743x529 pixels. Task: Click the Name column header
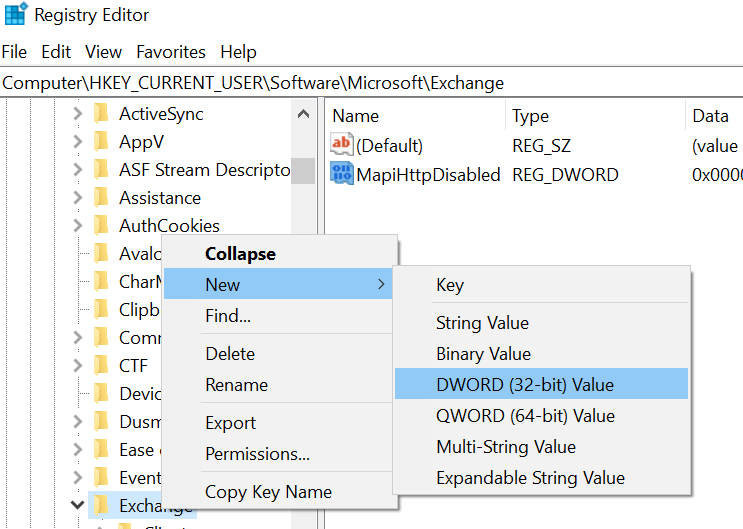[415, 116]
